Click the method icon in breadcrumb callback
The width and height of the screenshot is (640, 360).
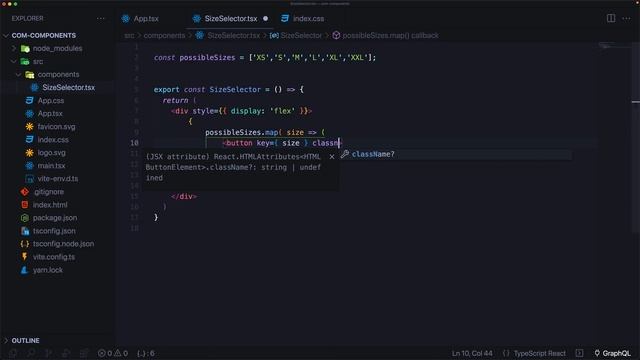click(x=336, y=36)
